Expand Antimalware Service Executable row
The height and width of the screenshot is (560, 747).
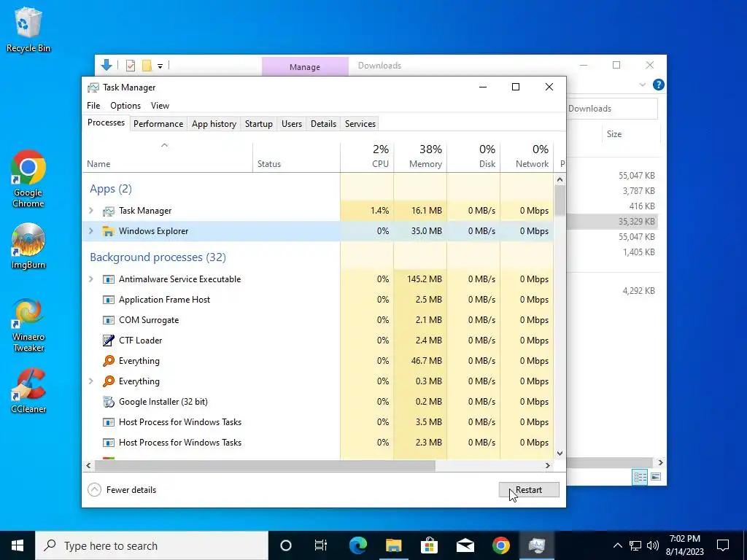(x=91, y=279)
